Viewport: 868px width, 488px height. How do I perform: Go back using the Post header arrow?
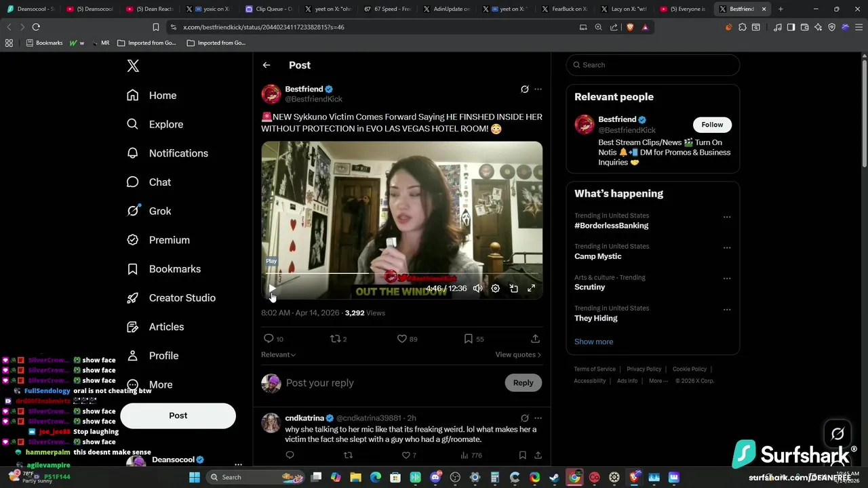point(267,65)
